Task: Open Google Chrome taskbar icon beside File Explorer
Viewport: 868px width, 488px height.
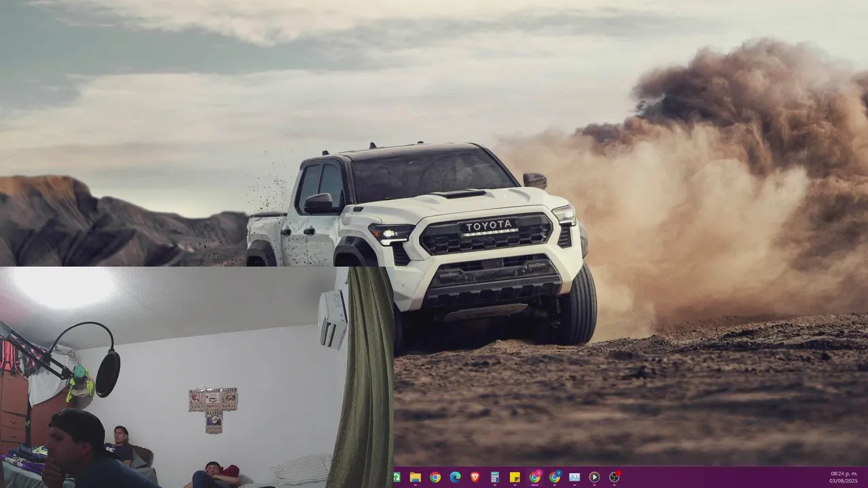Action: [435, 477]
